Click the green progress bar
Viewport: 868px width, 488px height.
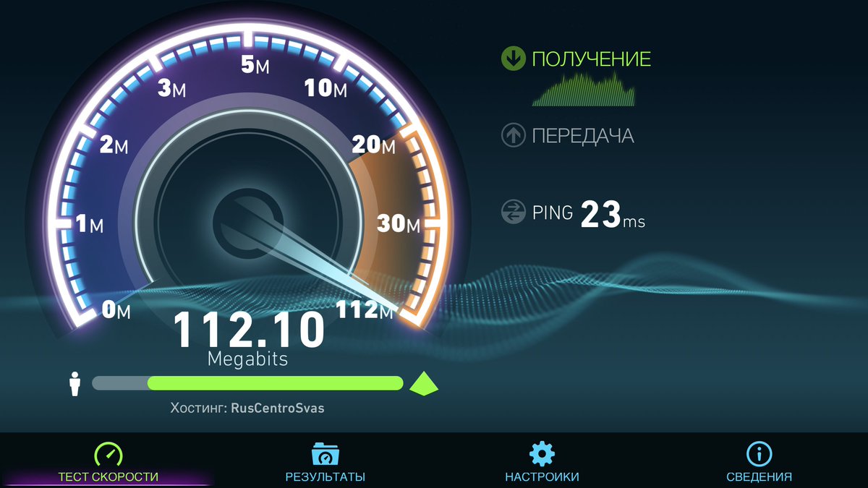[x=275, y=383]
